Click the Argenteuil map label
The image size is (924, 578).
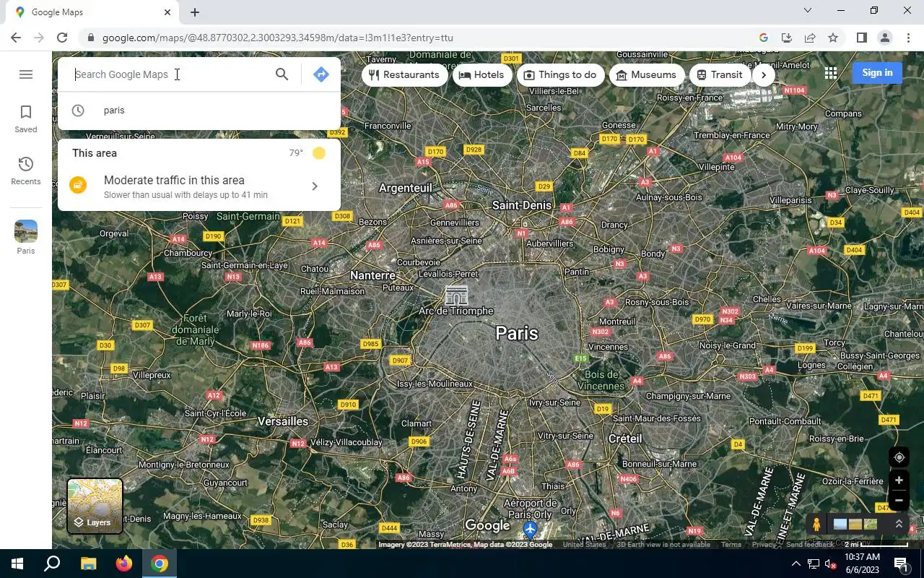coord(406,188)
